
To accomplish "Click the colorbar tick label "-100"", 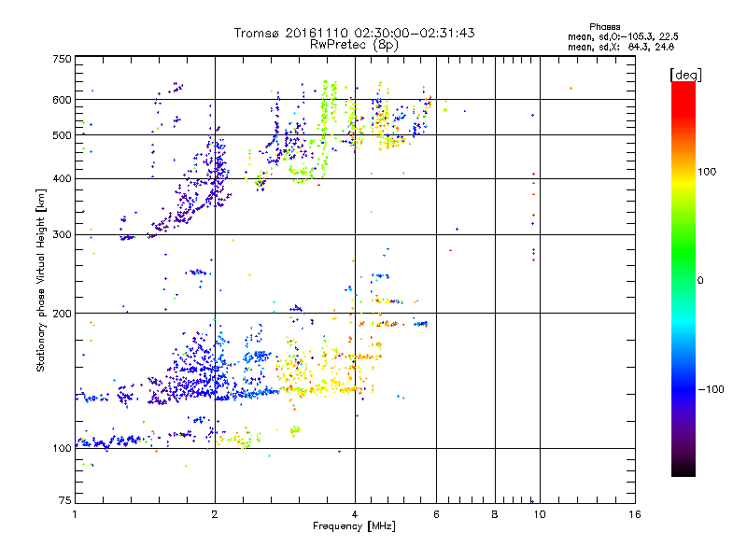I will [x=711, y=389].
